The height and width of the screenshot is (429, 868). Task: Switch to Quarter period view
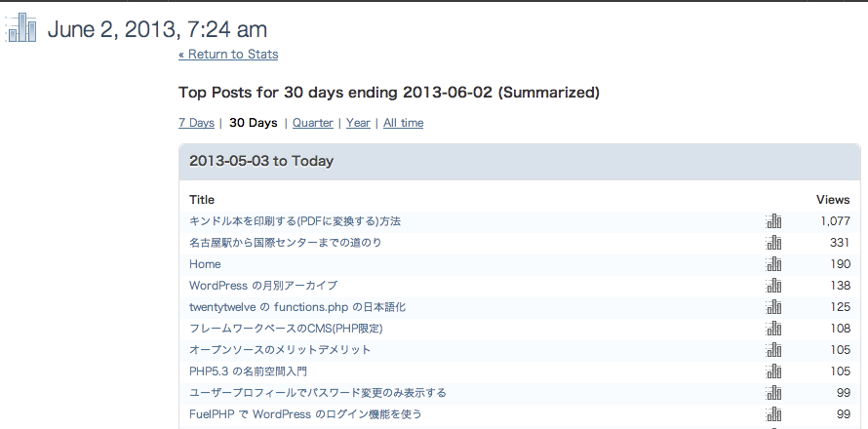click(x=313, y=123)
